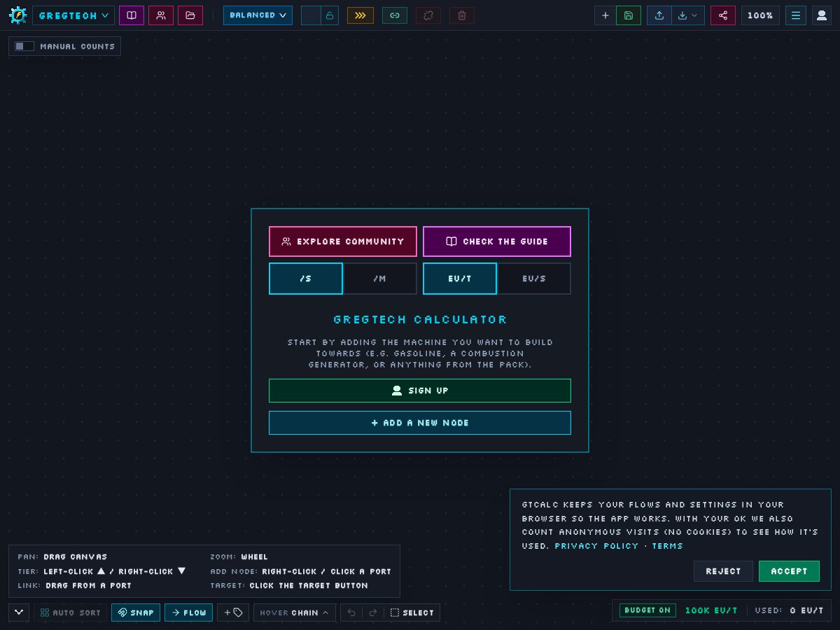Select the /M rate unit
The image size is (840, 630).
coord(380,279)
